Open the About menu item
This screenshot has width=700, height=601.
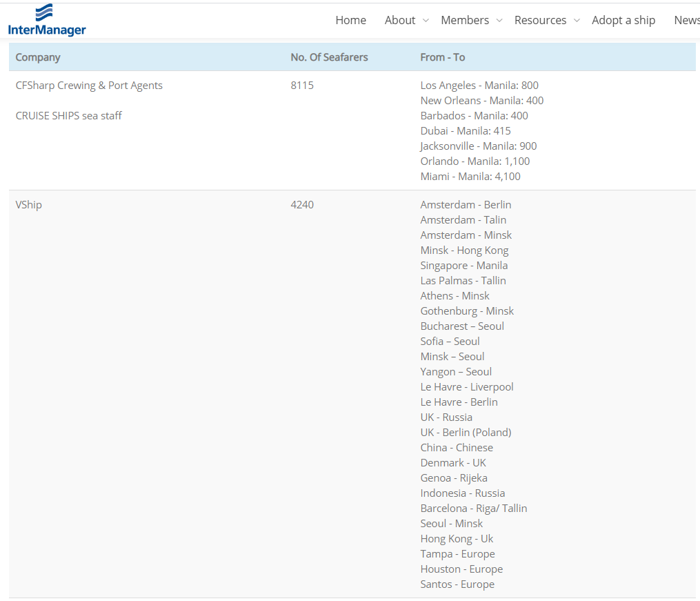[x=400, y=20]
